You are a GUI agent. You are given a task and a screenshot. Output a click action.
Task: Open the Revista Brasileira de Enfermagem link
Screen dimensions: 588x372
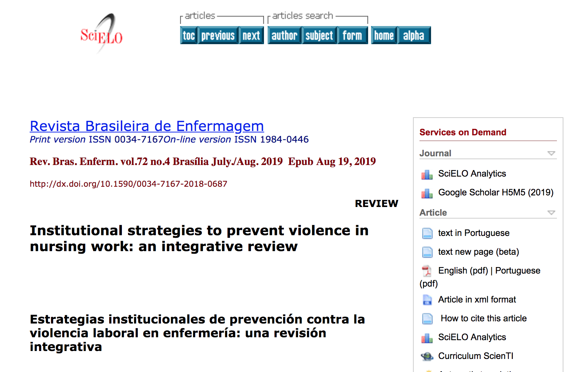coord(146,126)
